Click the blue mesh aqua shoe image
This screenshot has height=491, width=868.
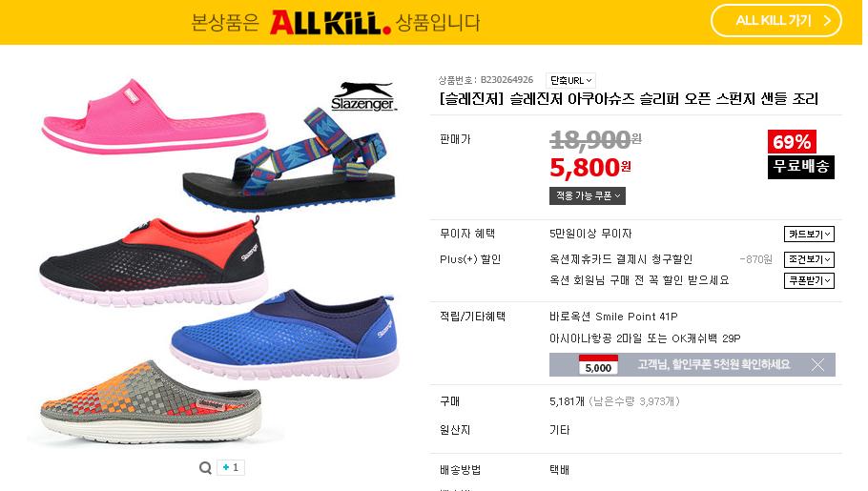click(x=284, y=334)
